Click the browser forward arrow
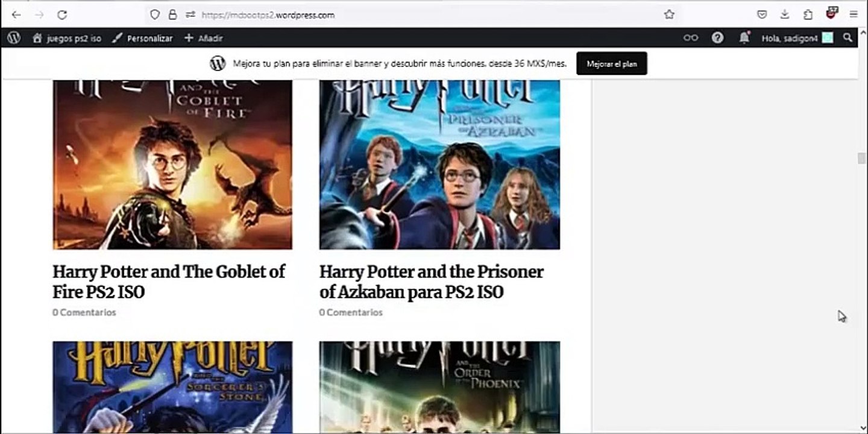Screen dimensions: 868x434 (x=39, y=15)
